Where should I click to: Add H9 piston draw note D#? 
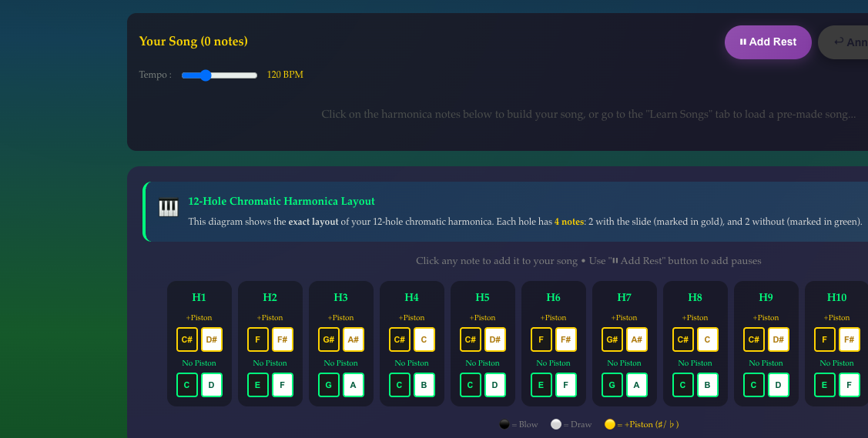pos(779,339)
